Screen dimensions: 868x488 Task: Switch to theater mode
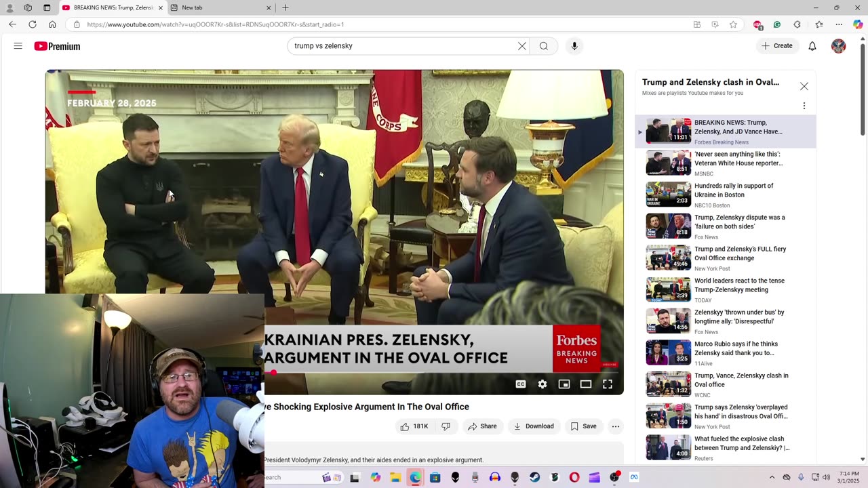point(586,384)
